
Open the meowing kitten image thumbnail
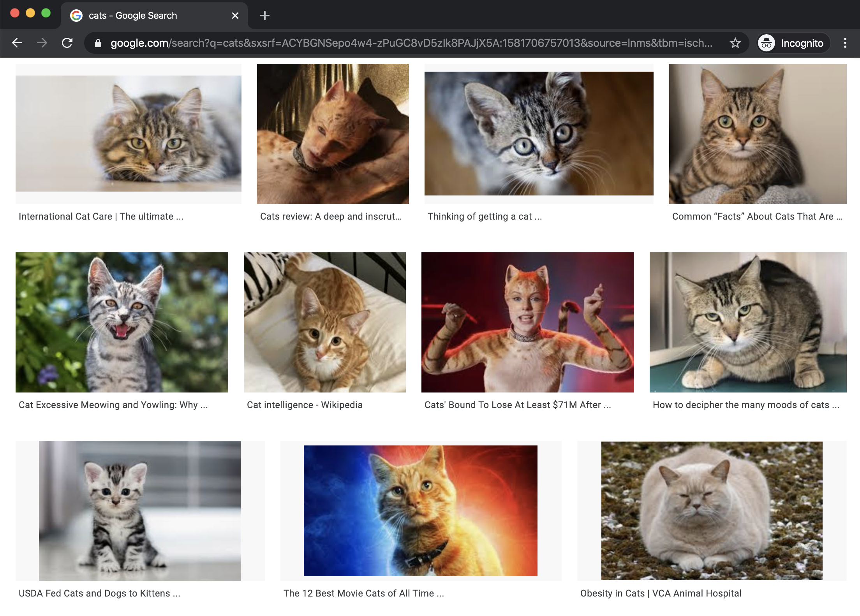click(122, 322)
